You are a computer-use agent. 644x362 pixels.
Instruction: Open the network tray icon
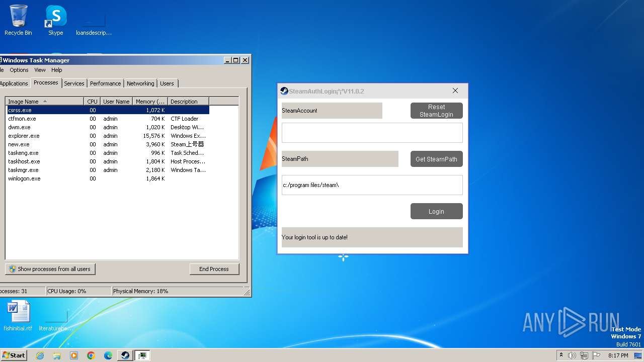click(x=584, y=355)
